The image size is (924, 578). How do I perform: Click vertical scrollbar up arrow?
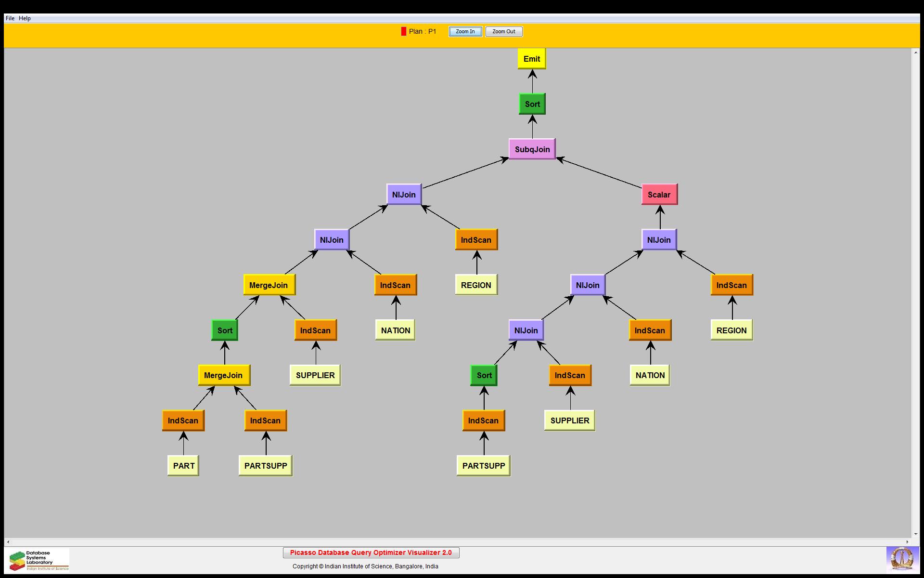[x=915, y=52]
